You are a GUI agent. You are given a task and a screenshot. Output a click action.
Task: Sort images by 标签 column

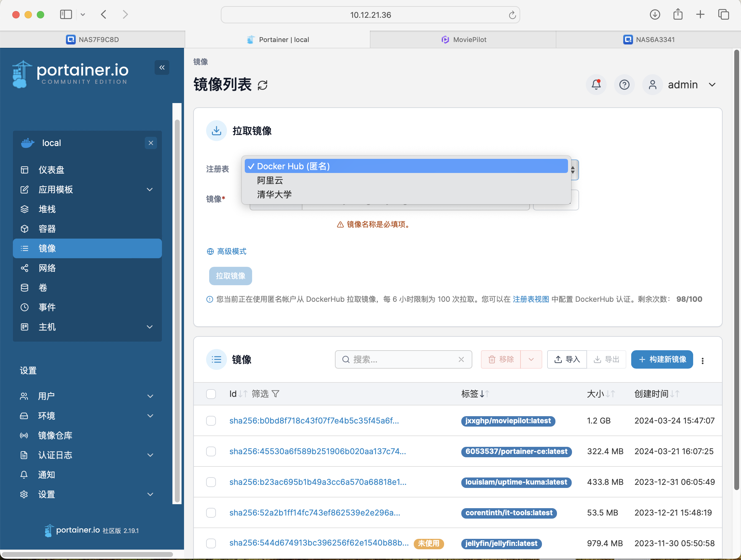pos(475,394)
